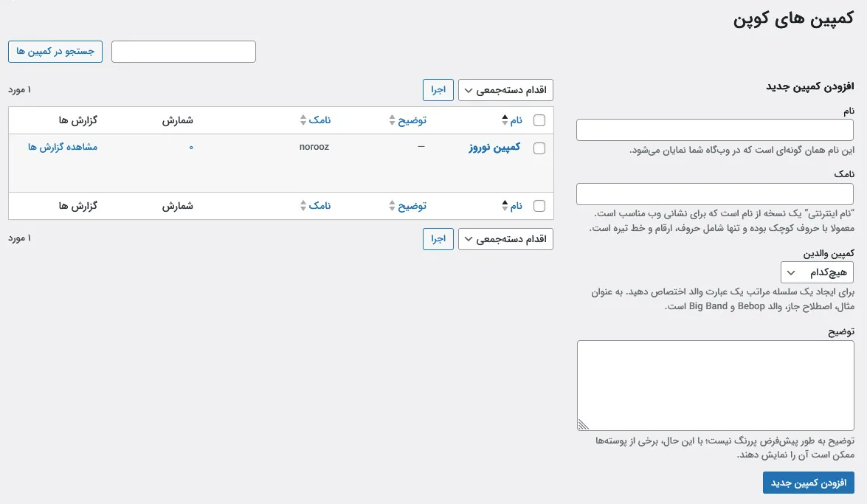
Task: Click the top '۱ مورد' item count text
Action: [x=20, y=90]
